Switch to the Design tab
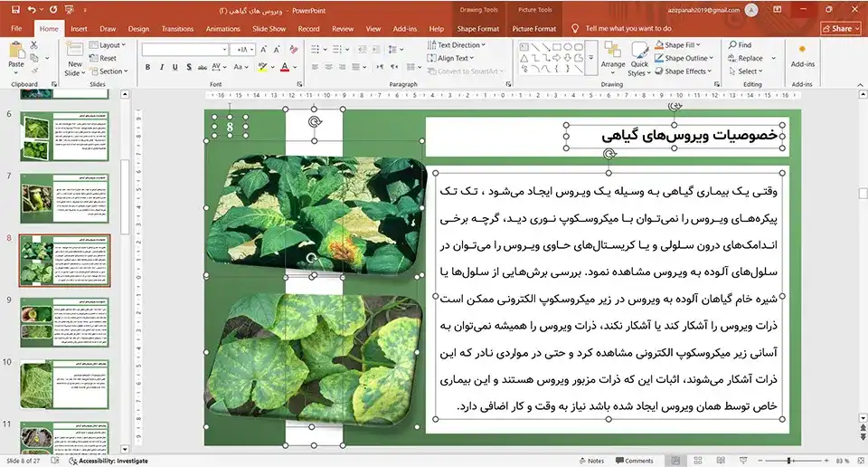Screen dimensions: 868x467 click(138, 28)
